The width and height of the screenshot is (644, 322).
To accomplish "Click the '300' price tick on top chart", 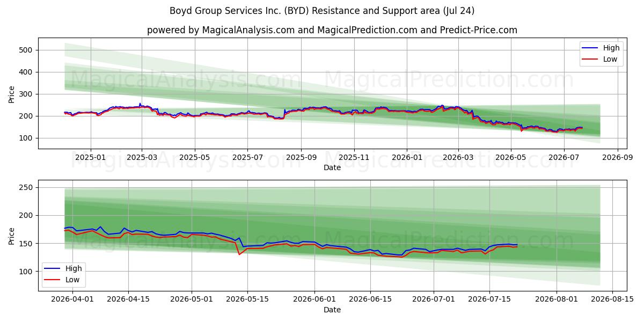I will 27,94.
